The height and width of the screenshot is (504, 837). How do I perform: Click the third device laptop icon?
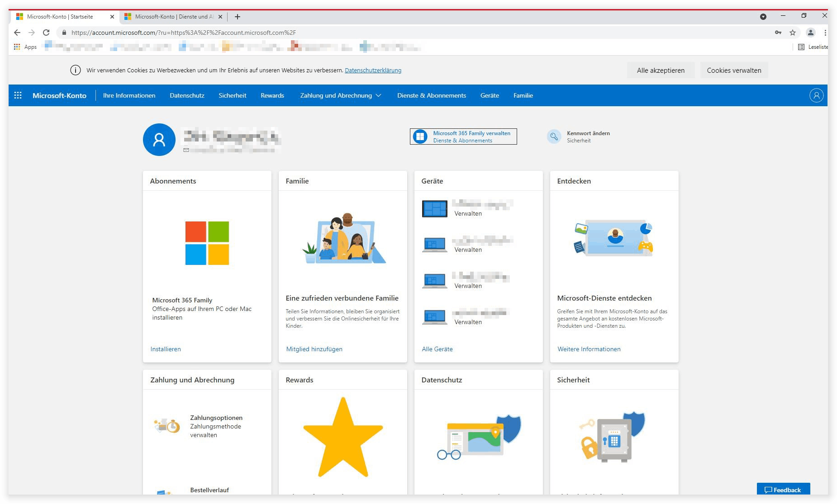click(434, 281)
